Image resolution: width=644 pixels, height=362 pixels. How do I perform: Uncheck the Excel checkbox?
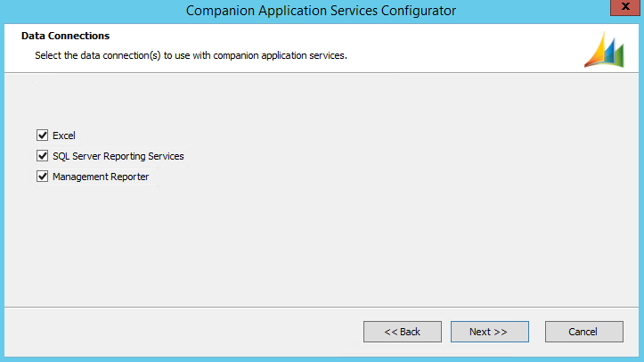[x=42, y=136]
